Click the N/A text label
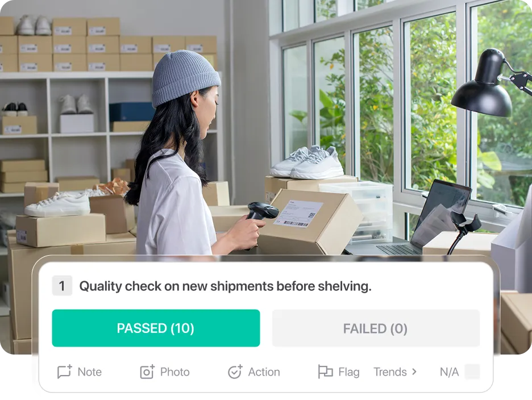532x400 pixels. [449, 372]
